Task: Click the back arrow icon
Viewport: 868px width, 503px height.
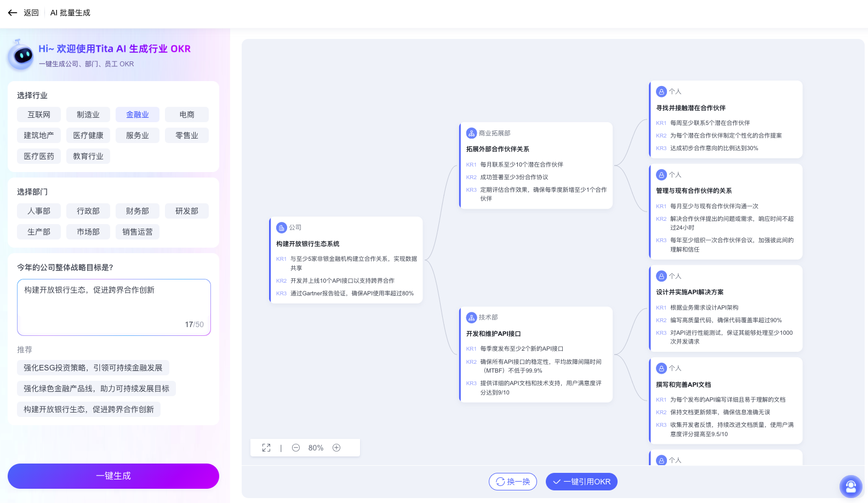Action: click(x=13, y=13)
